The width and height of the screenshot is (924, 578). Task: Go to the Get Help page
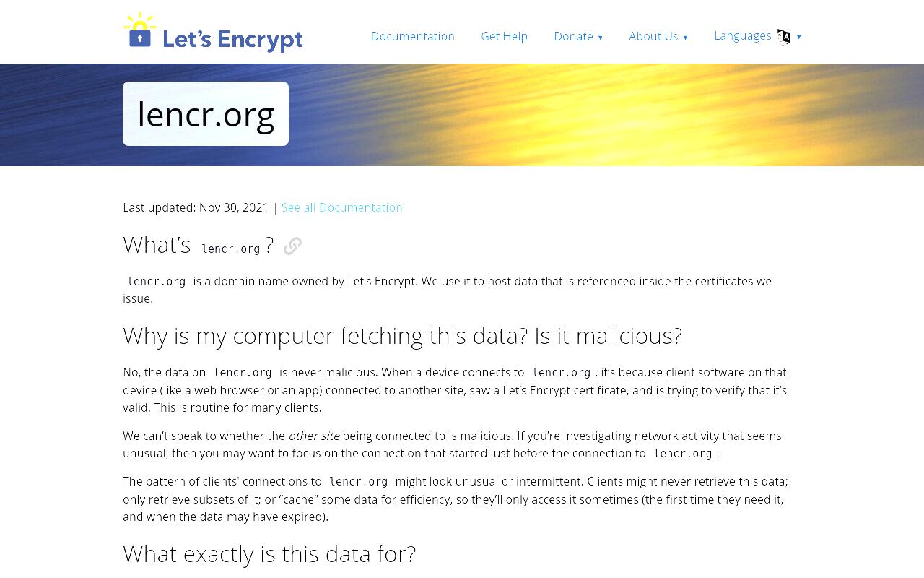pos(505,36)
